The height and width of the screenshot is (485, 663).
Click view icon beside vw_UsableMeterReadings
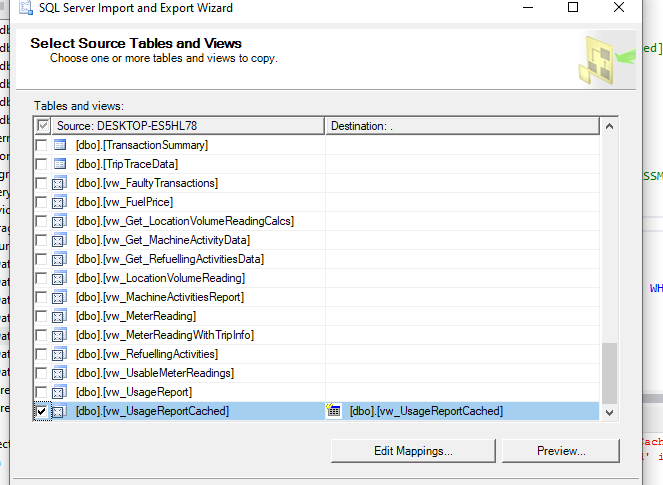point(59,373)
